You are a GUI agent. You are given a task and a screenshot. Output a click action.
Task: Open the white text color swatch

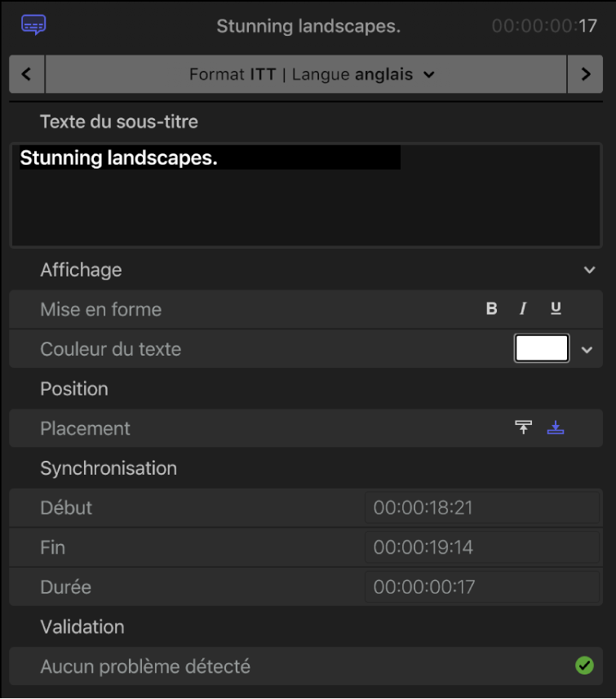(x=541, y=348)
